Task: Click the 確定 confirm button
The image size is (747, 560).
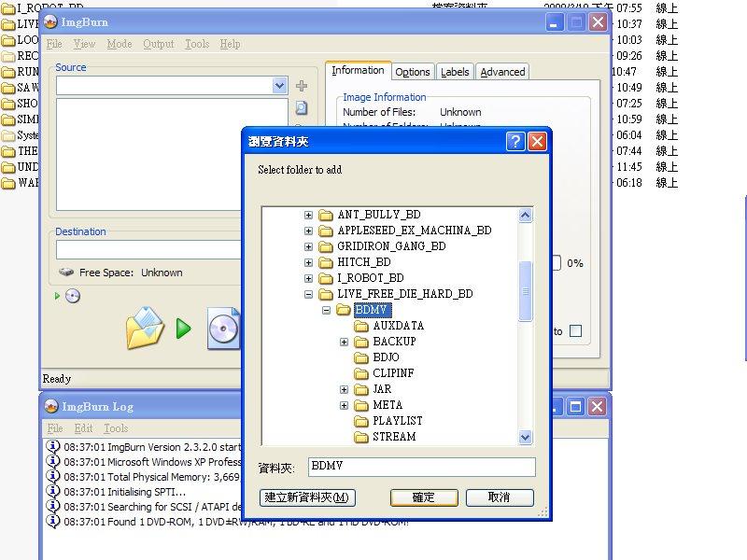Action: click(x=424, y=497)
